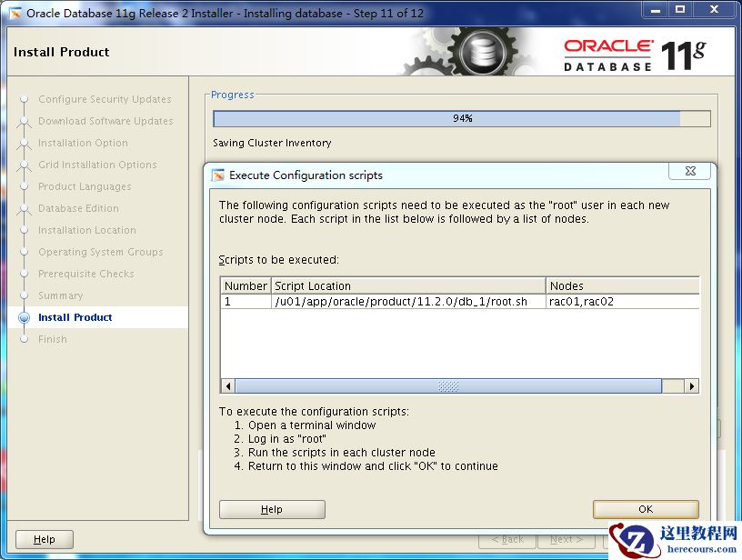Select the Operating System Groups step
This screenshot has height=560, width=742.
(101, 252)
